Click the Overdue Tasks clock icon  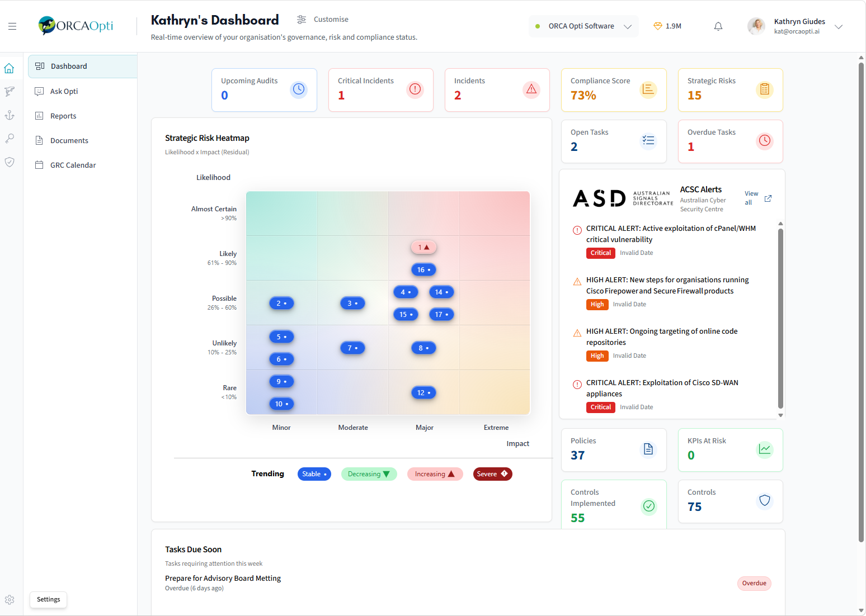coord(765,141)
